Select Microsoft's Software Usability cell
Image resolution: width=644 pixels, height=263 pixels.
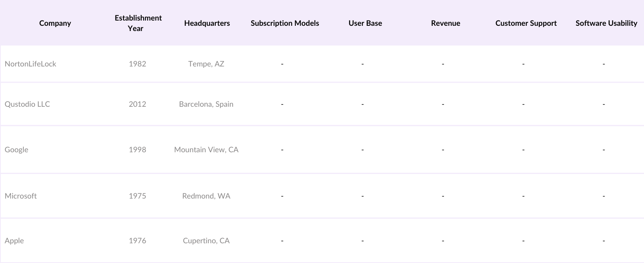tap(604, 196)
